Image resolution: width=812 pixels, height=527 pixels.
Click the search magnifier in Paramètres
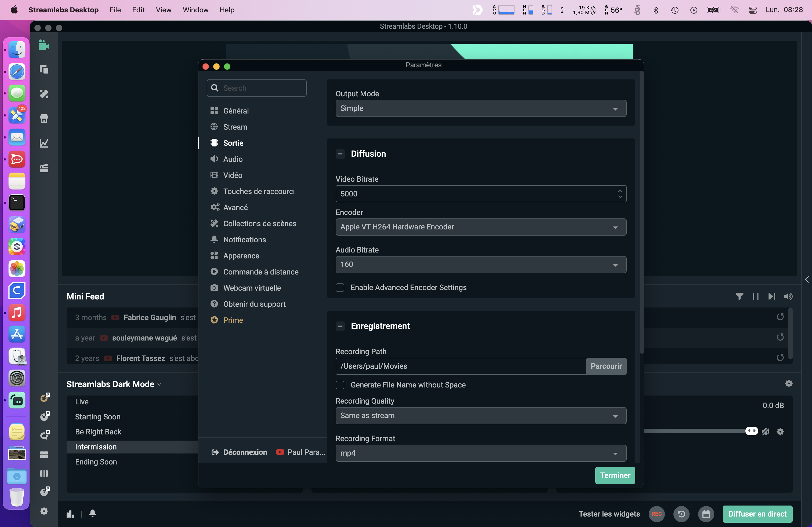(215, 88)
